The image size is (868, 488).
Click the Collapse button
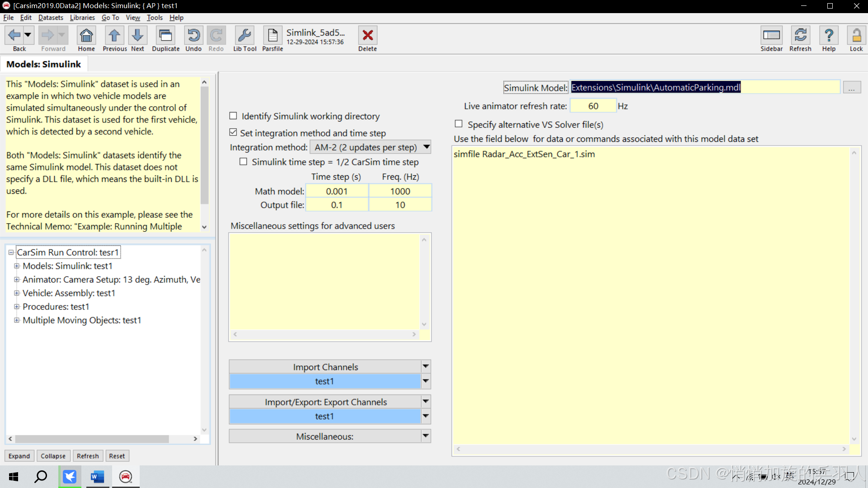[53, 456]
